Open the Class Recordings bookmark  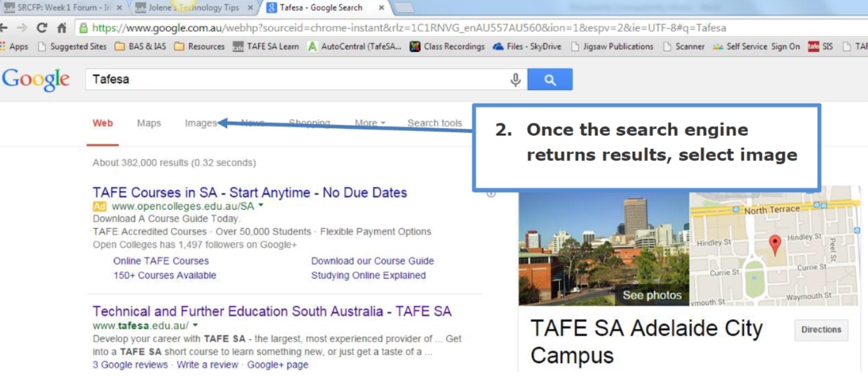447,46
